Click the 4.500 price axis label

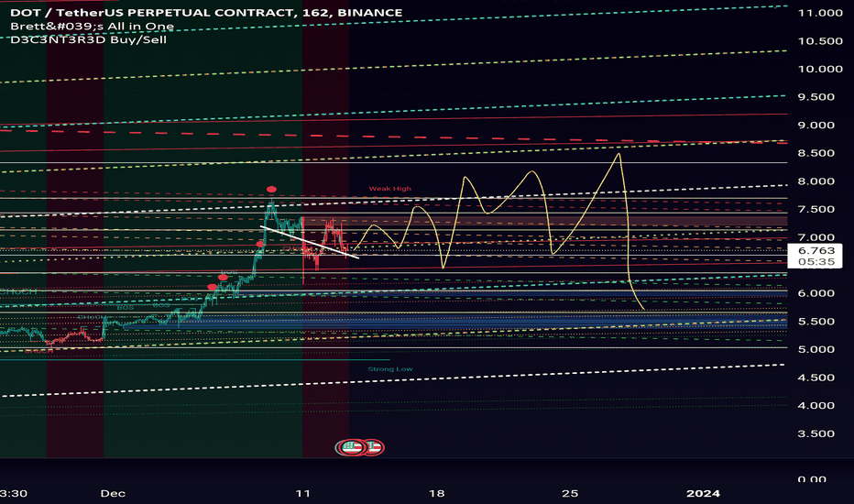[816, 378]
